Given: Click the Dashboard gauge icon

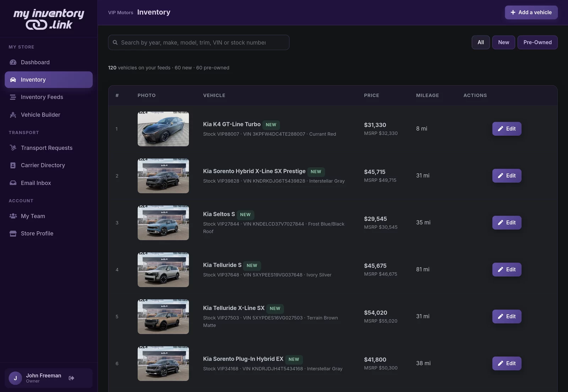Looking at the screenshot, I should pos(13,62).
